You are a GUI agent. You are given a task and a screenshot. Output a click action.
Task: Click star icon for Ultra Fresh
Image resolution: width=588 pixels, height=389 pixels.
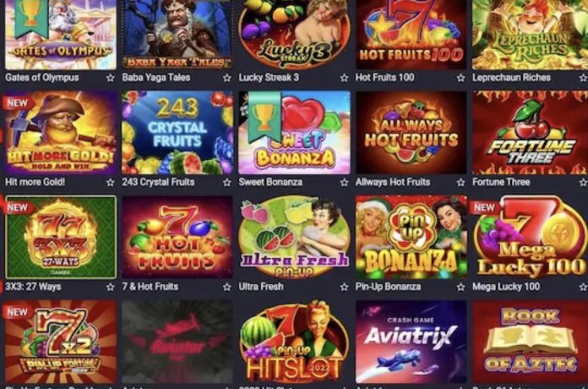pos(344,287)
